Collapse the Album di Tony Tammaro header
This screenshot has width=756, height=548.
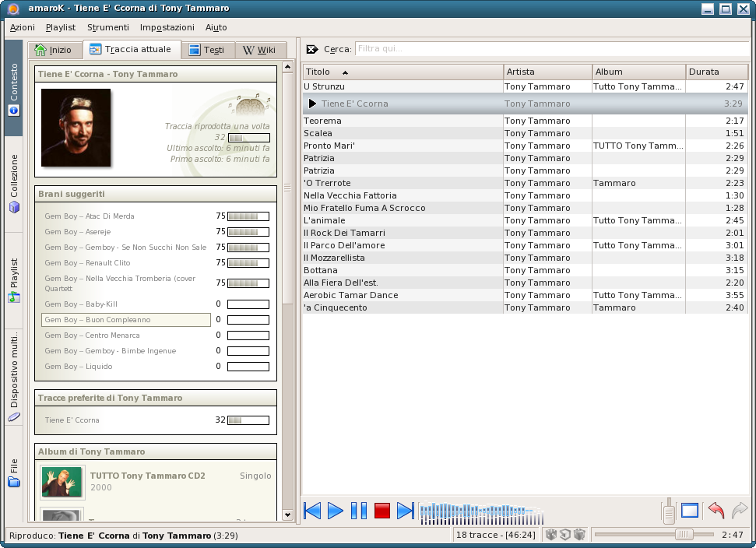pos(156,451)
